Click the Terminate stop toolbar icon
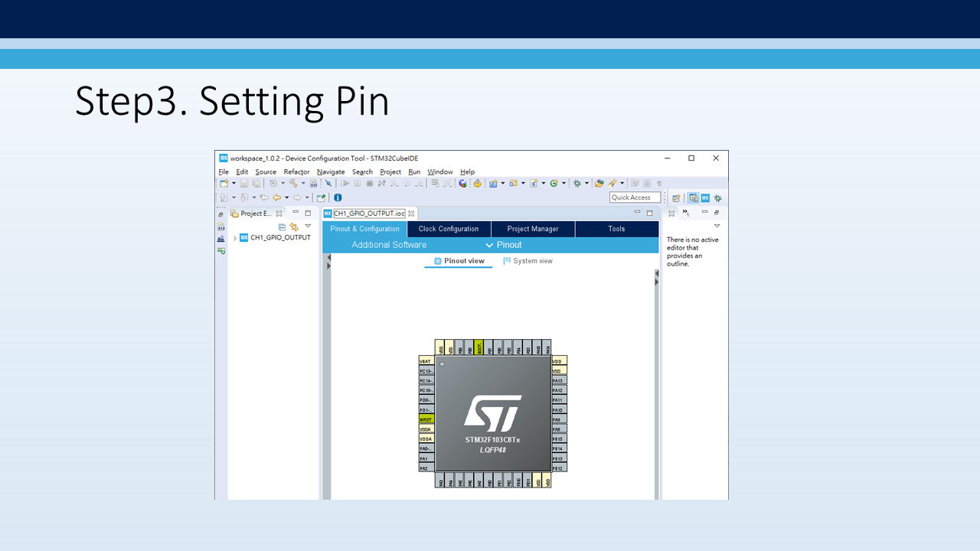This screenshot has width=980, height=551. coord(370,184)
